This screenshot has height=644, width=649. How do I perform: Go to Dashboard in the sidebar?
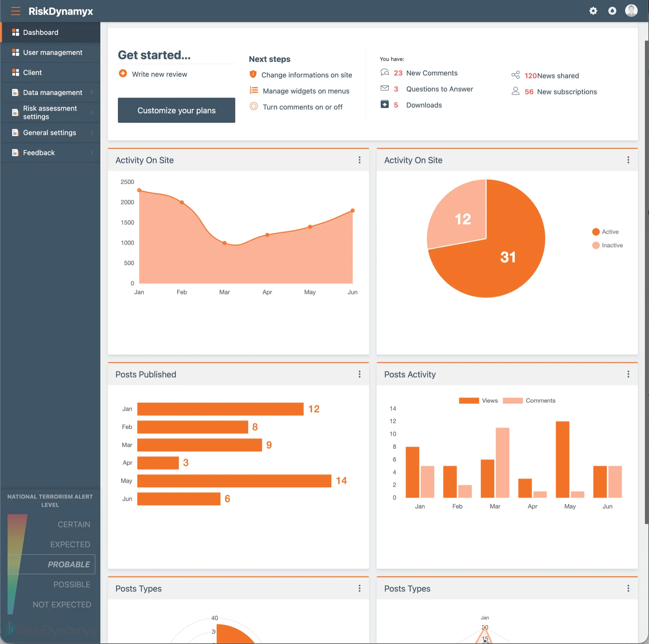[51, 32]
